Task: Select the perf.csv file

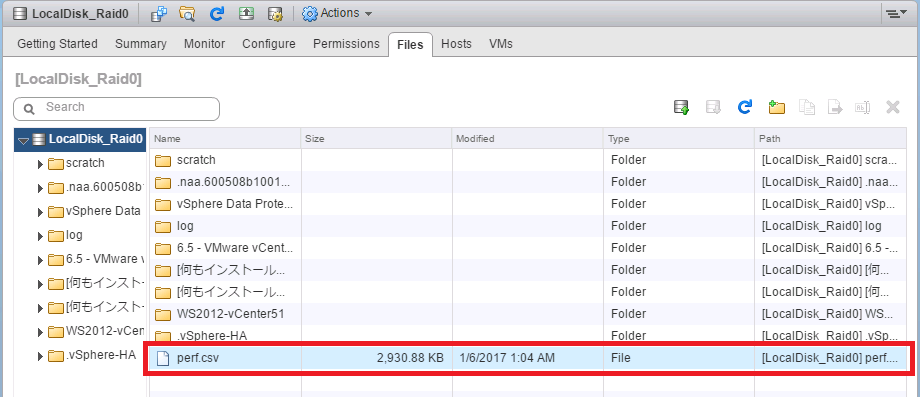Action: point(527,357)
